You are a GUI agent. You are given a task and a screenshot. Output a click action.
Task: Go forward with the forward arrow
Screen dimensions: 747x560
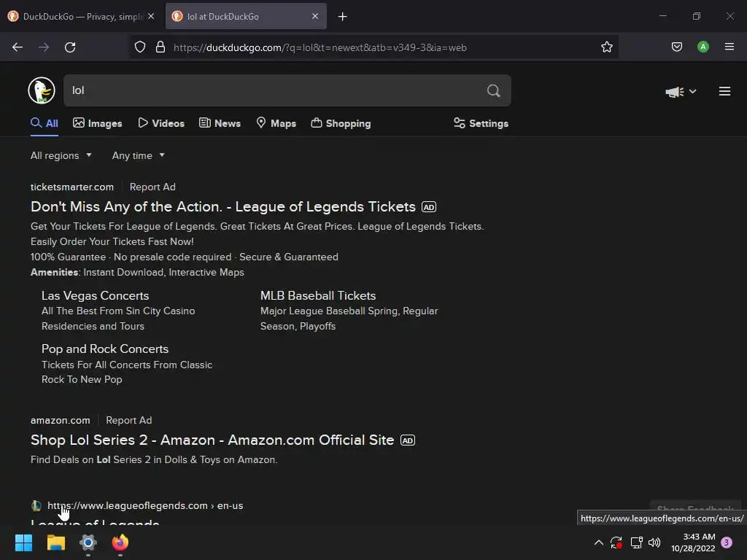coord(44,47)
